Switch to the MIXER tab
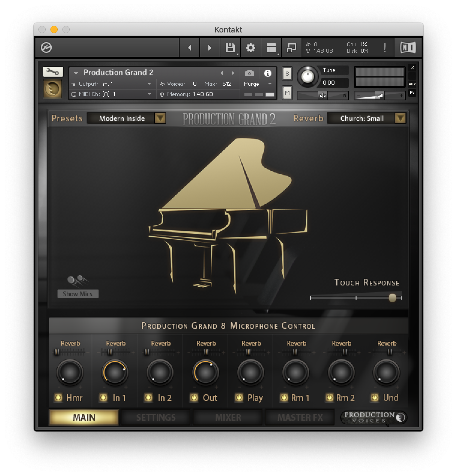 (228, 417)
